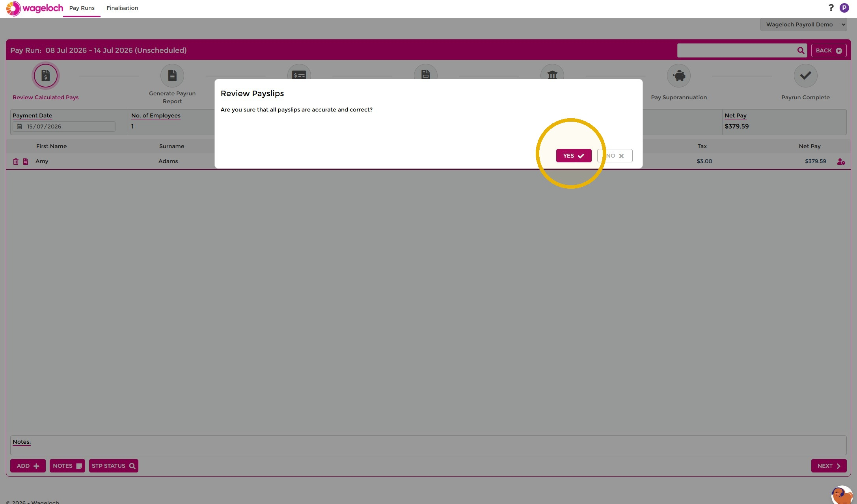The height and width of the screenshot is (504, 857).
Task: Open the Generate Payrun Report step icon
Action: tap(172, 76)
